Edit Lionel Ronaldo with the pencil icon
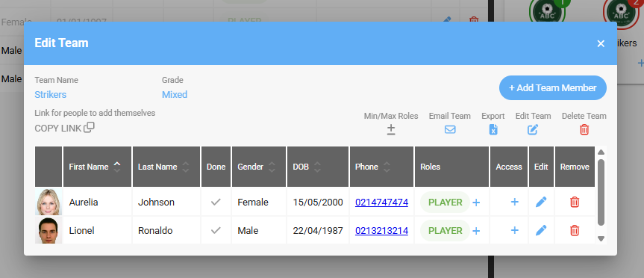This screenshot has height=278, width=644. pos(541,230)
